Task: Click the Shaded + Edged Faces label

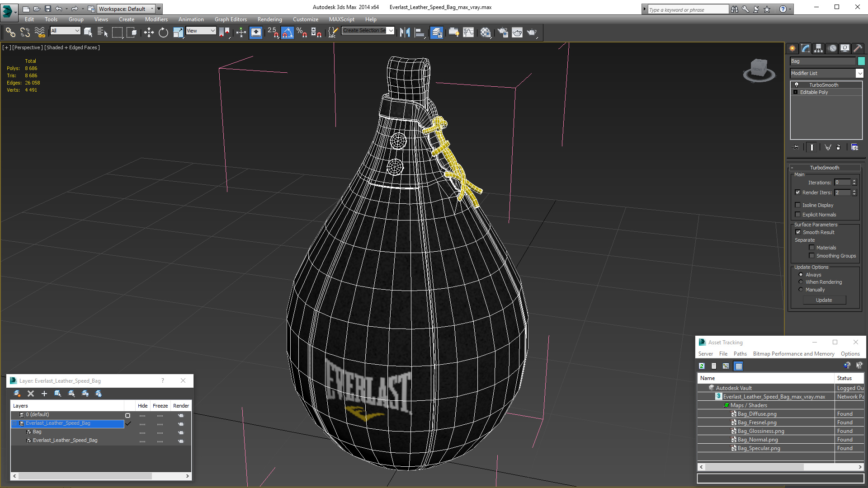Action: pyautogui.click(x=72, y=47)
